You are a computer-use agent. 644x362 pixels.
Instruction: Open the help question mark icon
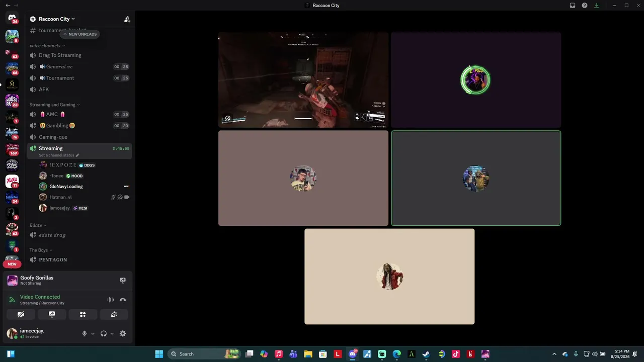pyautogui.click(x=585, y=6)
